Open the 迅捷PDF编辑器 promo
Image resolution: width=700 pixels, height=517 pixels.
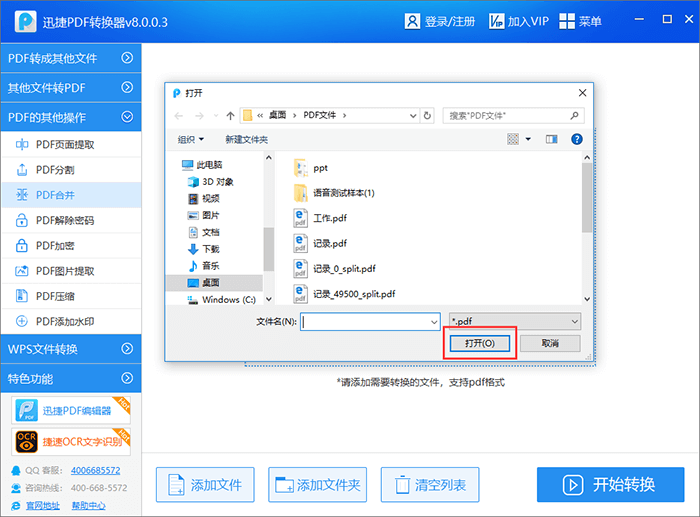(71, 410)
